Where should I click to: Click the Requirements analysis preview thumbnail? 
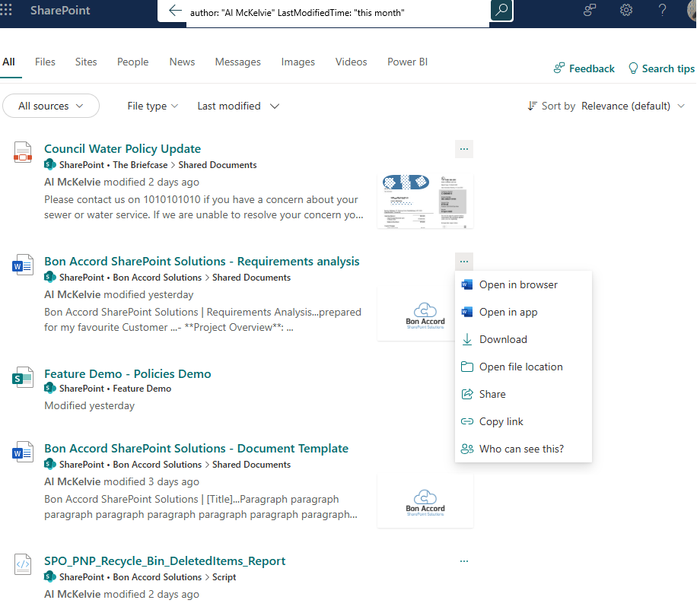point(416,314)
